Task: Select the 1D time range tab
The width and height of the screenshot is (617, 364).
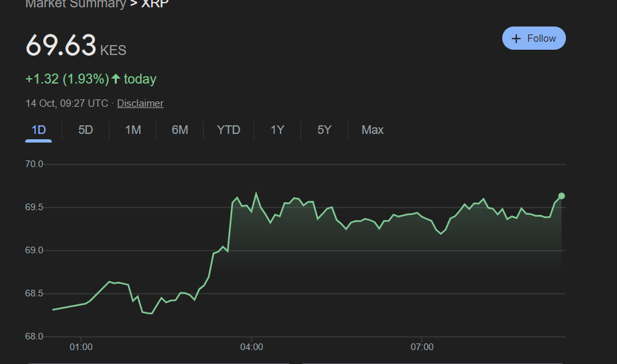Action: 38,130
